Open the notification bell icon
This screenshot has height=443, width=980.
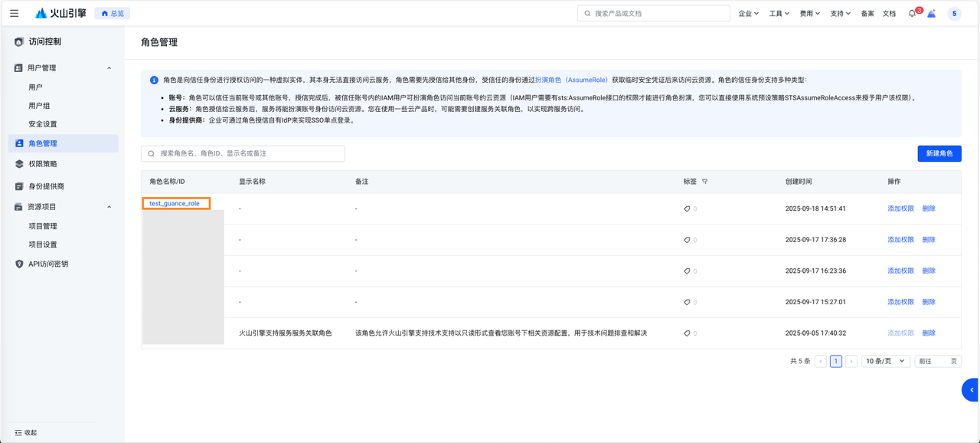(912, 14)
